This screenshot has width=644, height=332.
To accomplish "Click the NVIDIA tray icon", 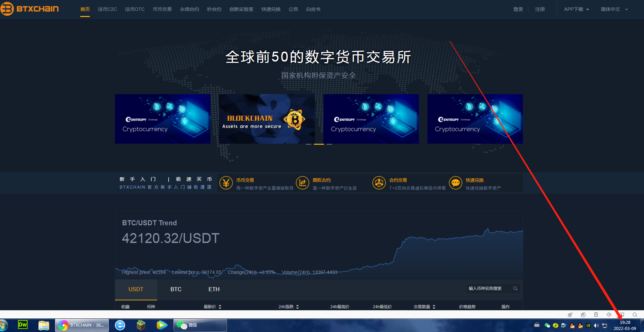I will coord(588,326).
